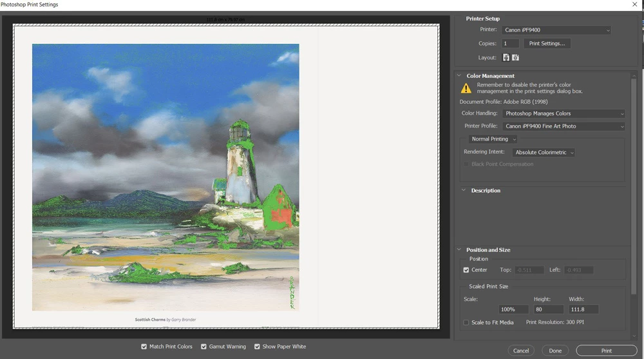
Task: Click the 'Document Profile: Adobe RGB (1998)' text
Action: pyautogui.click(x=504, y=102)
